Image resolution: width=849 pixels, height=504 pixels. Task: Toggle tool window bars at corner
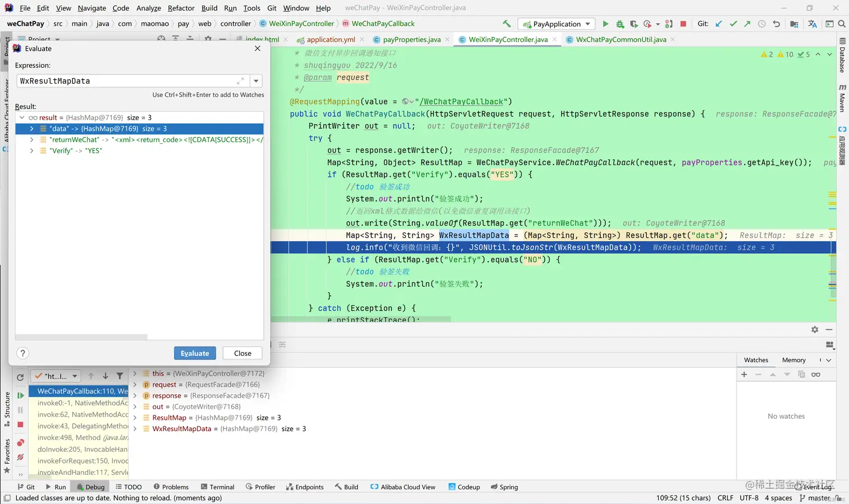click(x=7, y=498)
